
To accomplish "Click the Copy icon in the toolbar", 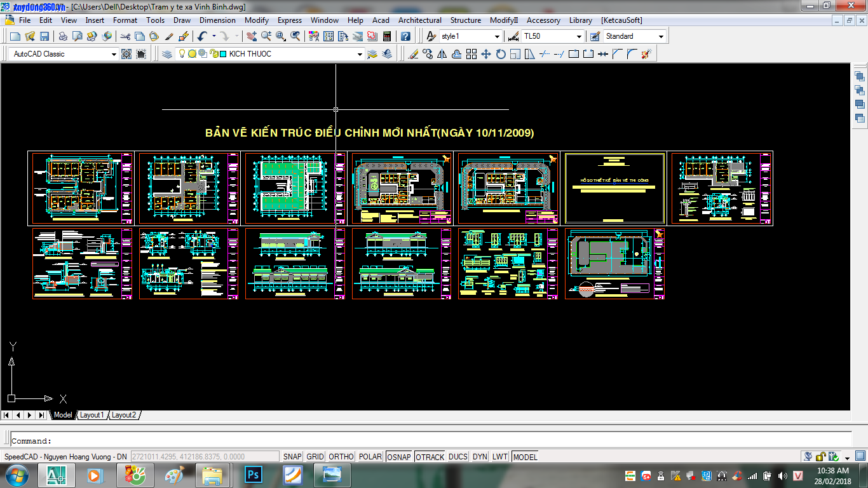I will click(139, 36).
